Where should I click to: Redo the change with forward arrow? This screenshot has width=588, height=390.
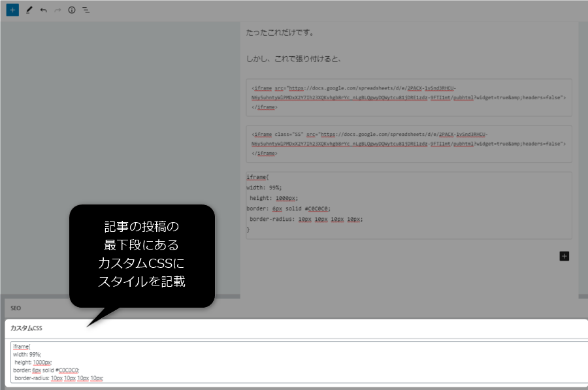[x=57, y=10]
